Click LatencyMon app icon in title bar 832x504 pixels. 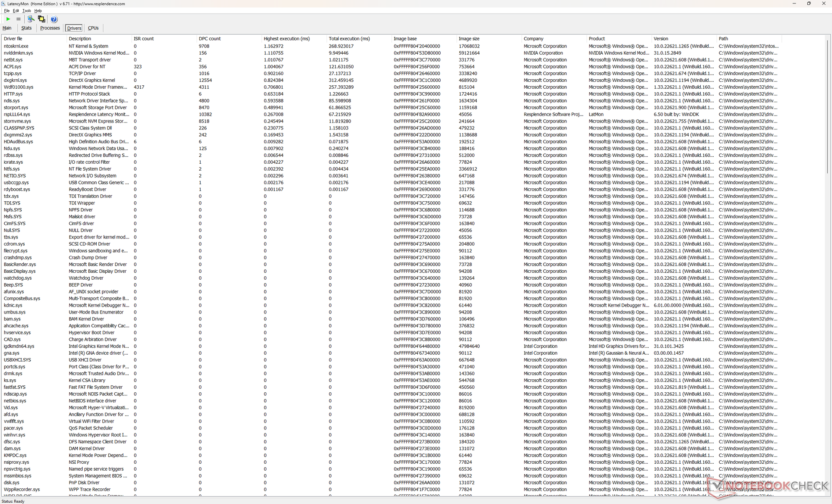pyautogui.click(x=3, y=3)
